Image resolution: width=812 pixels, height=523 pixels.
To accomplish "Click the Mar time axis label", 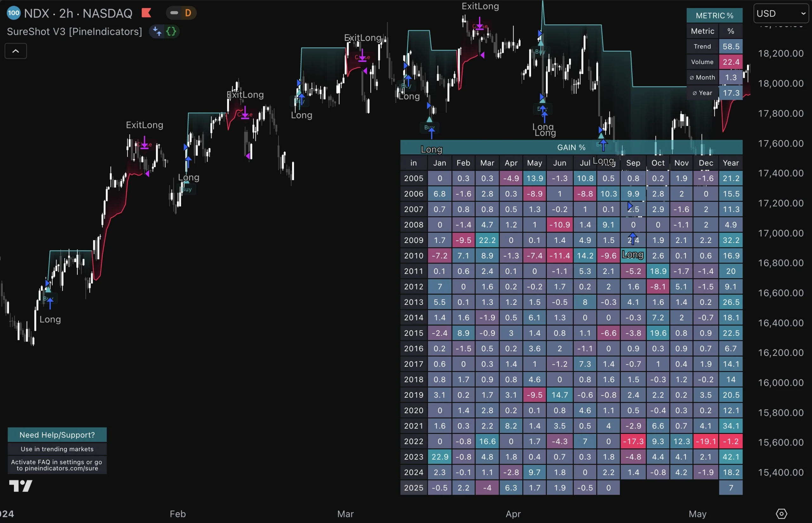I will pyautogui.click(x=345, y=514).
